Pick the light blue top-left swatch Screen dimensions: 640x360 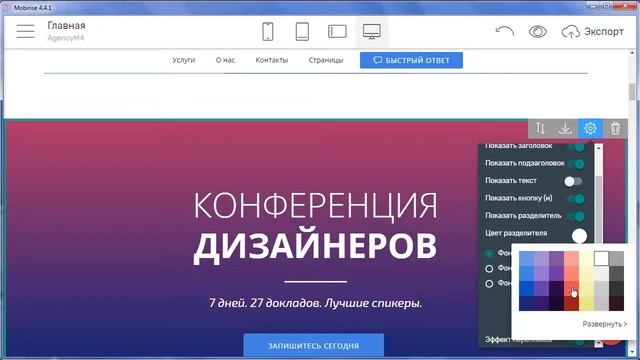click(527, 259)
